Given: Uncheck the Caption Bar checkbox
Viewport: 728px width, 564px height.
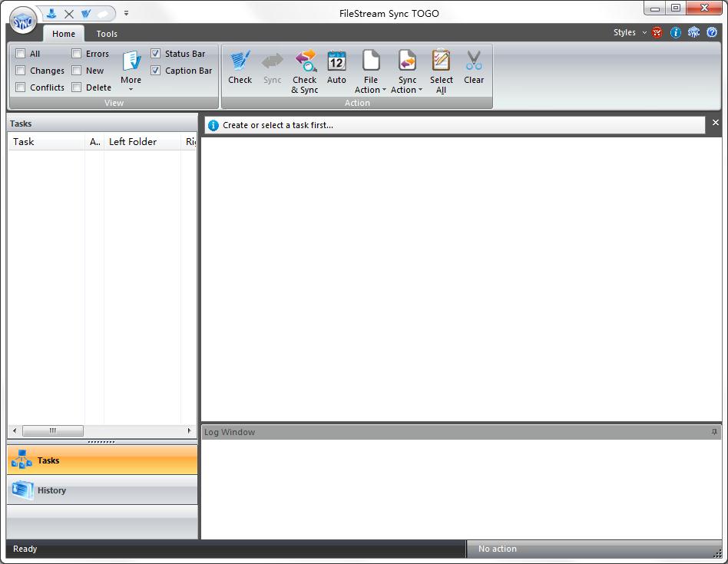Looking at the screenshot, I should click(156, 71).
